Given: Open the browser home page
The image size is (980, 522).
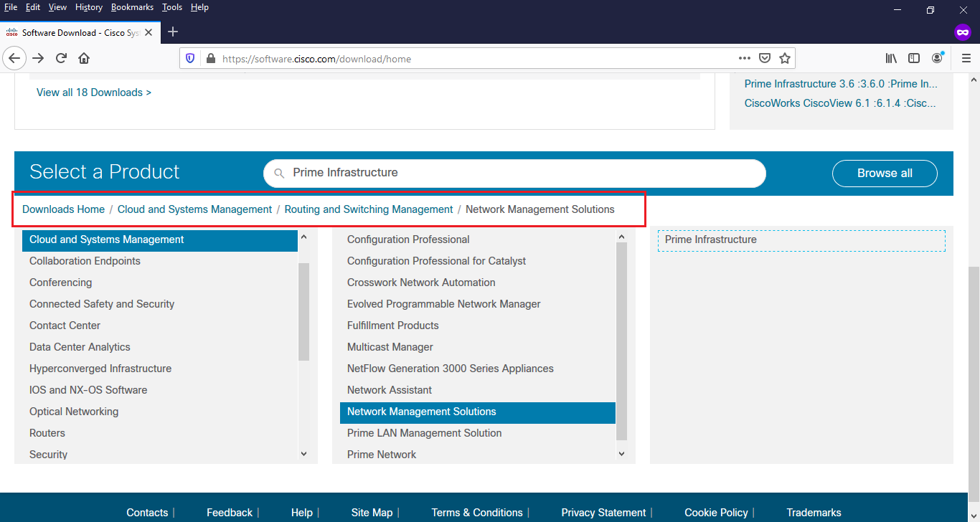Looking at the screenshot, I should (x=84, y=58).
